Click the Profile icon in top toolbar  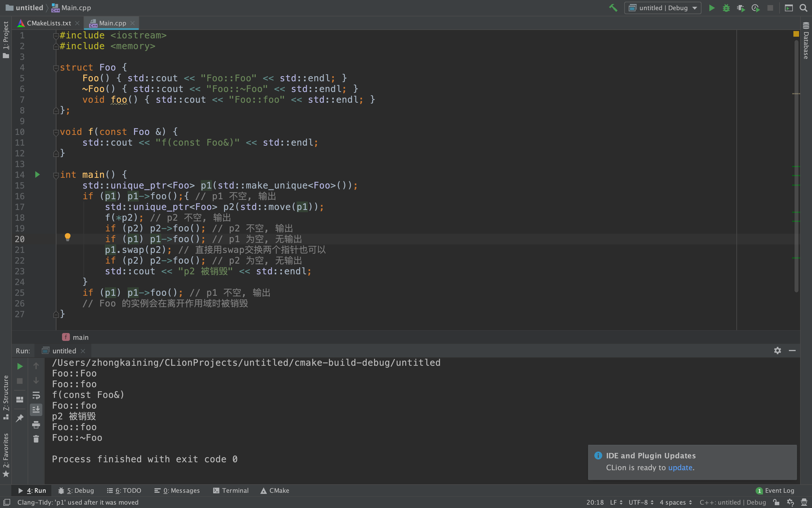point(756,8)
